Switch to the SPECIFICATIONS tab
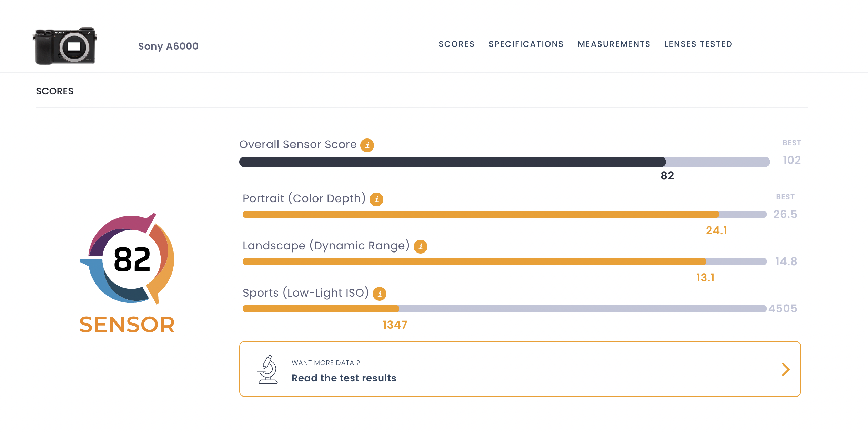Image resolution: width=868 pixels, height=432 pixels. [526, 44]
